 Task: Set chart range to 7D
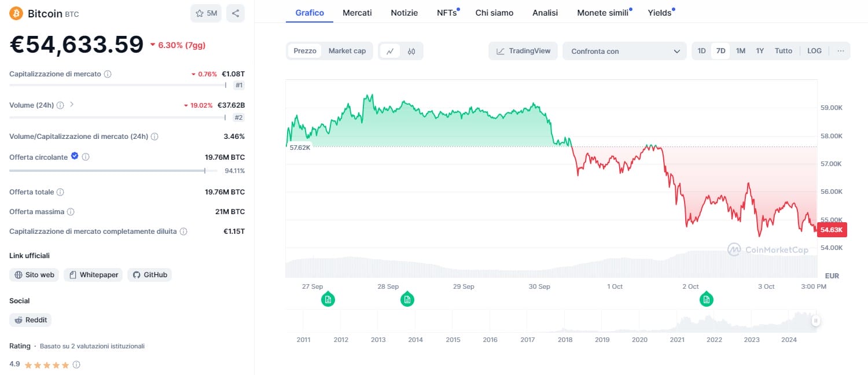tap(720, 51)
